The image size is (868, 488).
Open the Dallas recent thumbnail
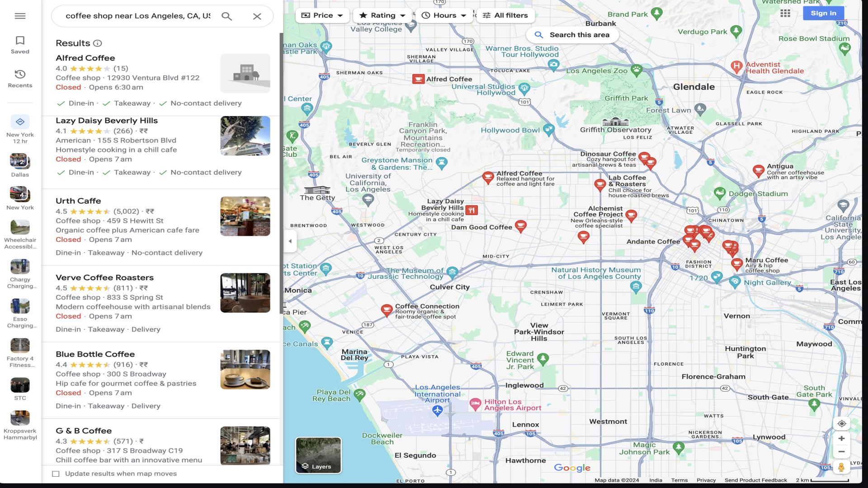pos(20,165)
